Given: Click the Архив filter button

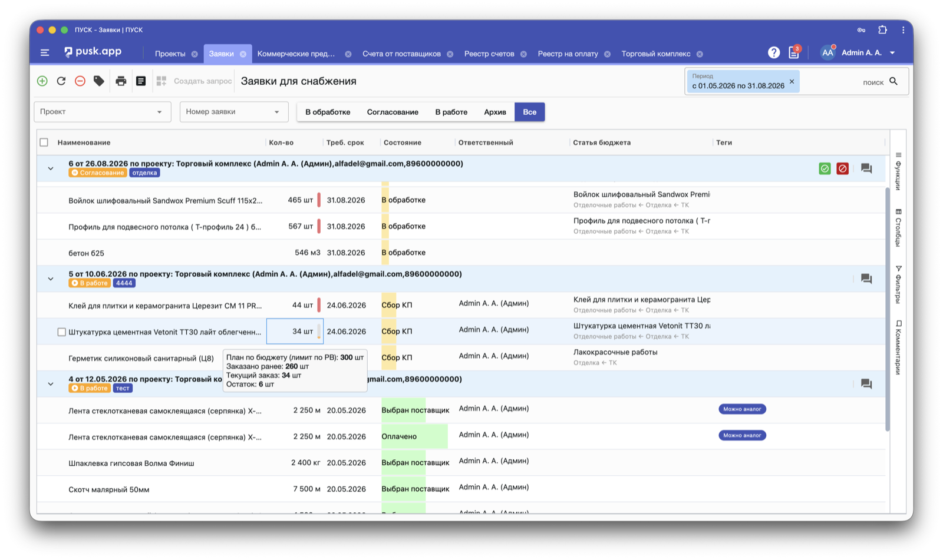Looking at the screenshot, I should point(495,112).
